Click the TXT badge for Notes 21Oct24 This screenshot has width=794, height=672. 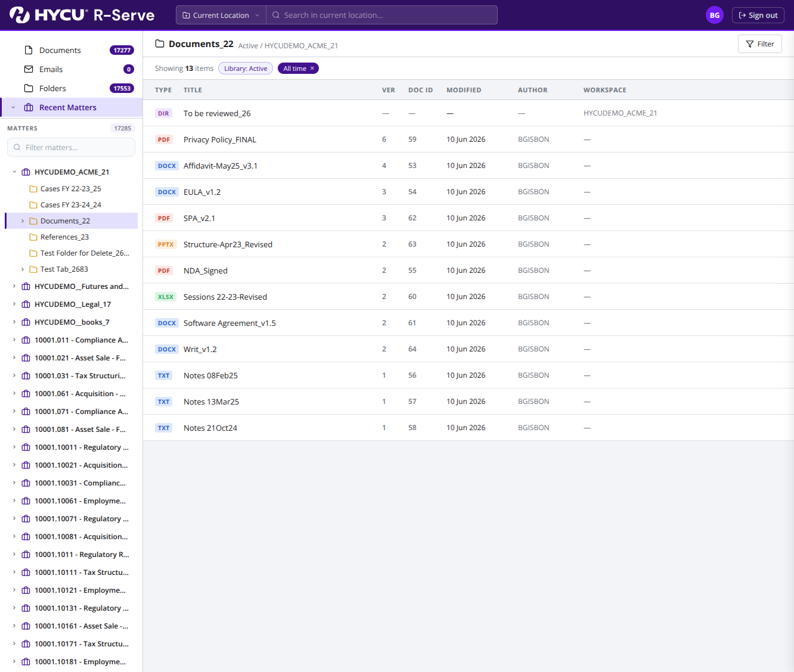pyautogui.click(x=164, y=428)
